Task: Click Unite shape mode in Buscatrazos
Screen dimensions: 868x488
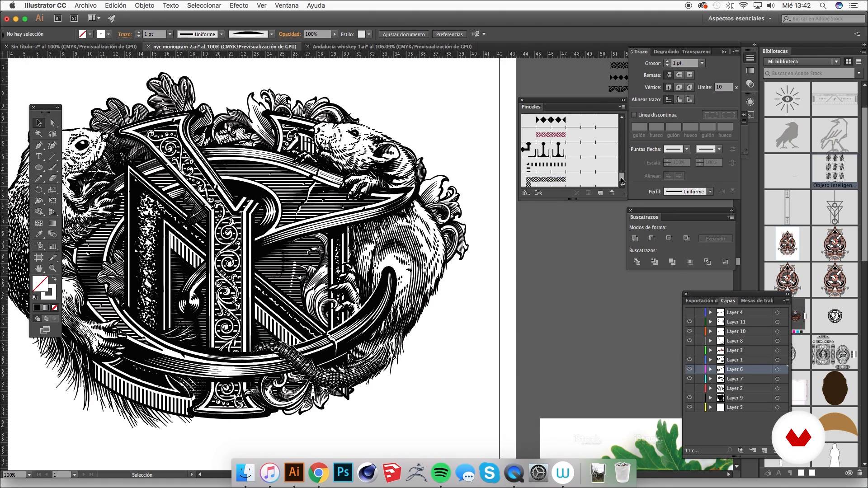Action: click(635, 239)
